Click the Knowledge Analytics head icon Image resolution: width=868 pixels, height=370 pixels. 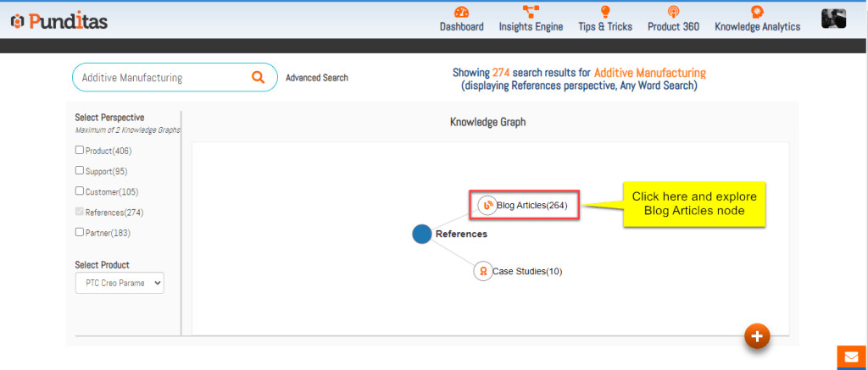coord(757,12)
